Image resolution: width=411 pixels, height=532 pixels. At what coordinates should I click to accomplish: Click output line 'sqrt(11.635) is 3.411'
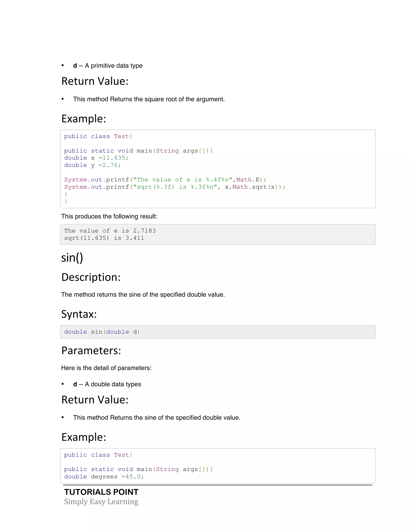(104, 238)
